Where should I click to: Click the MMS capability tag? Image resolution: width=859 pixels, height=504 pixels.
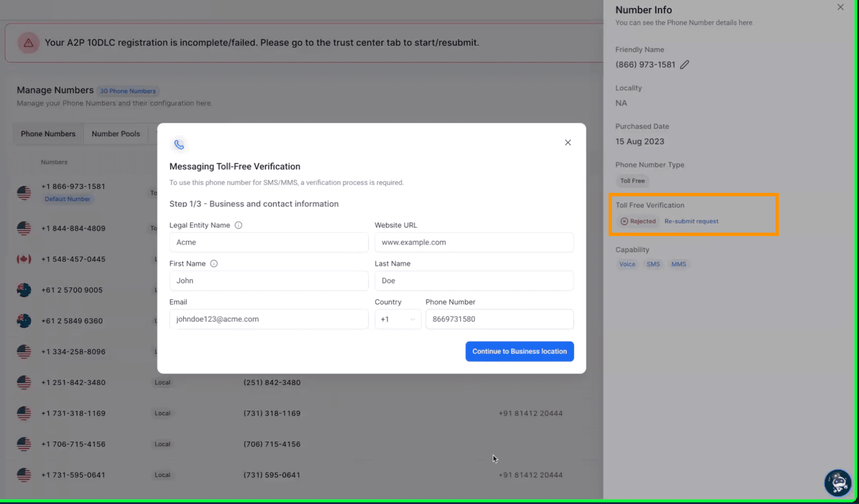point(679,265)
